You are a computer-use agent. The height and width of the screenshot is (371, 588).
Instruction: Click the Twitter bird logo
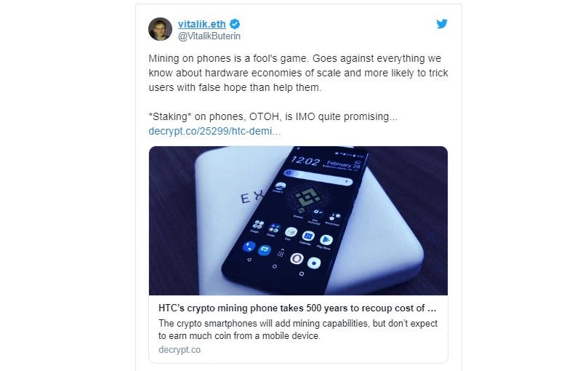coord(442,24)
